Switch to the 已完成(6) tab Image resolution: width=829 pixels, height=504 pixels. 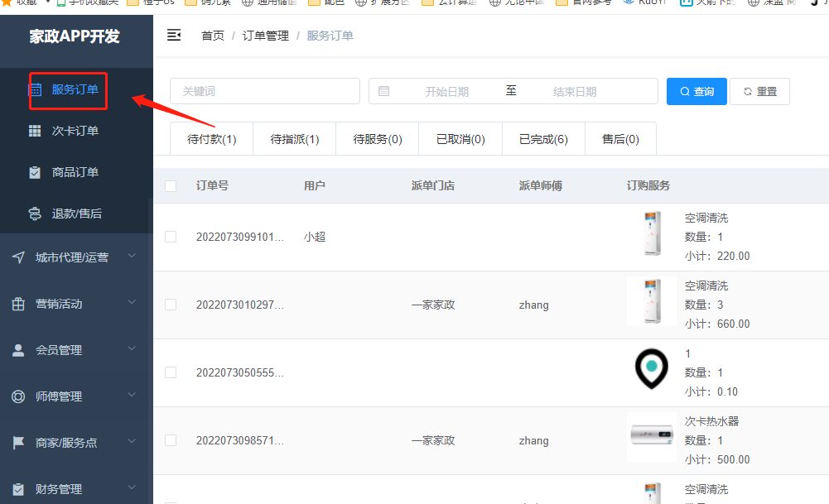pyautogui.click(x=543, y=139)
